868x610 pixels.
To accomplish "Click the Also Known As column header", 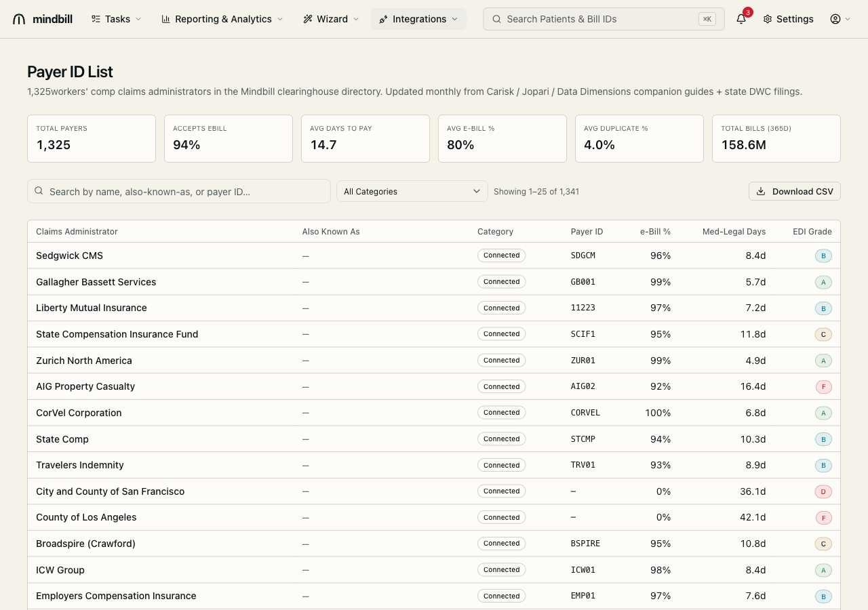I will tap(331, 231).
